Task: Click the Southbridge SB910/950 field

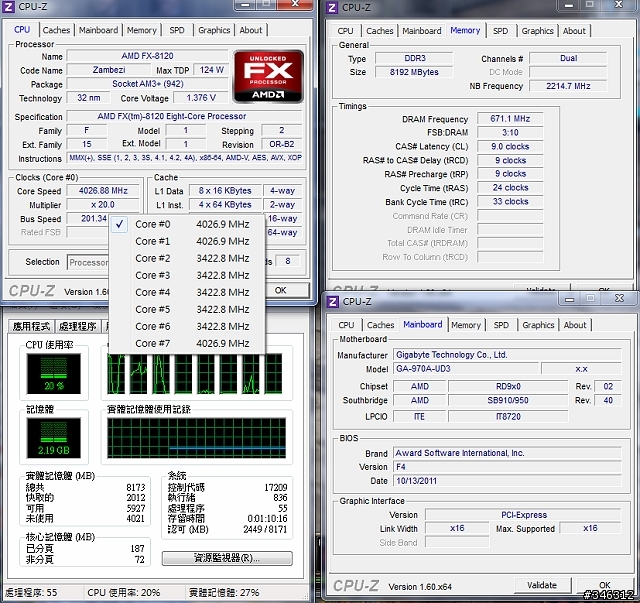Action: pyautogui.click(x=508, y=401)
